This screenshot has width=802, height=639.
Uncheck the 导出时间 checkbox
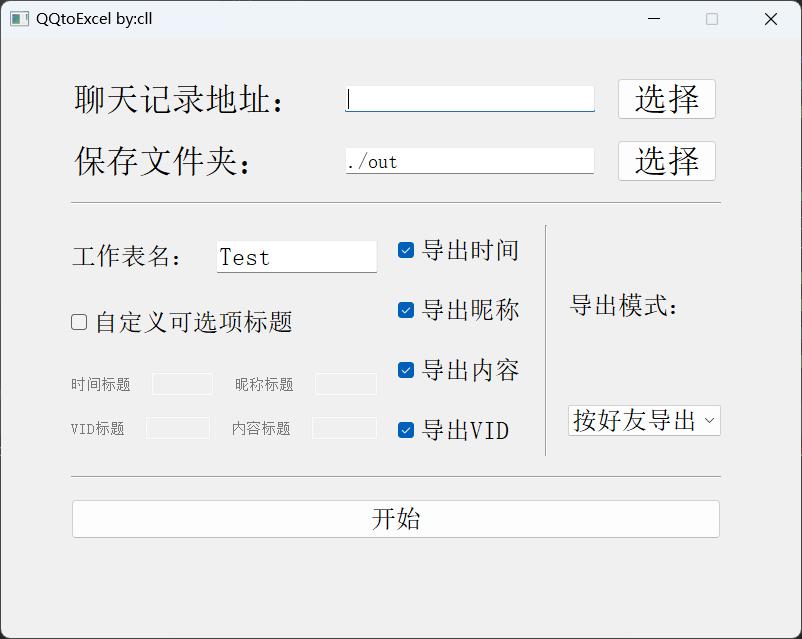click(406, 250)
